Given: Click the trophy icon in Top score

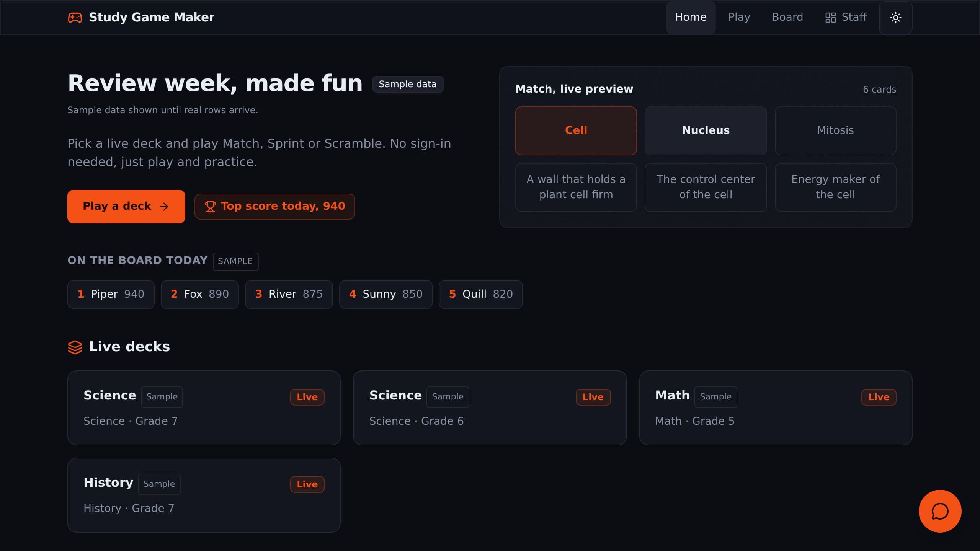Looking at the screenshot, I should pos(210,207).
